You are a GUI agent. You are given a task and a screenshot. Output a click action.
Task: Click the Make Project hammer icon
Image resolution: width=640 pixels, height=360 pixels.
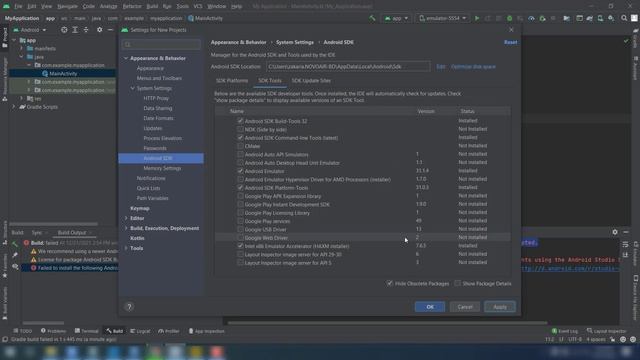pyautogui.click(x=372, y=18)
